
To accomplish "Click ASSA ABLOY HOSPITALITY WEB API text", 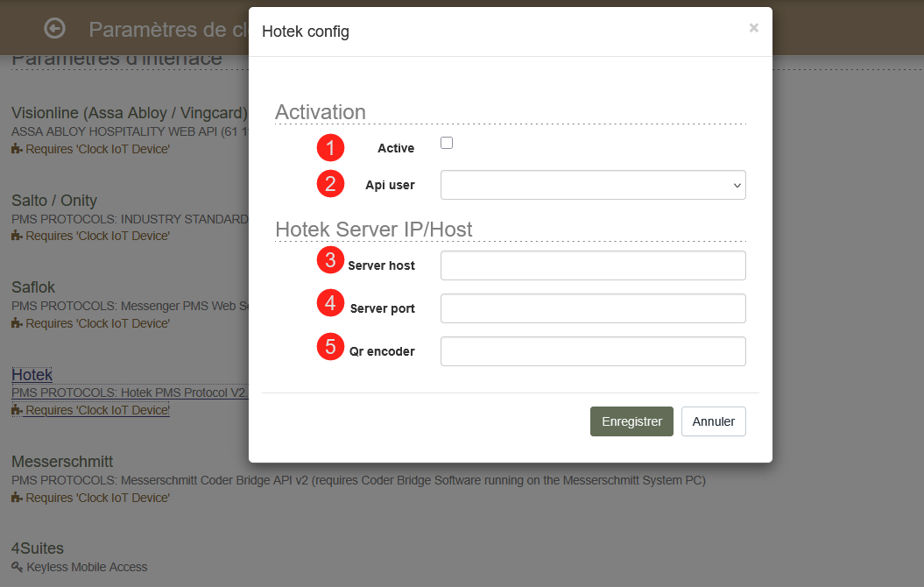I will [x=130, y=131].
